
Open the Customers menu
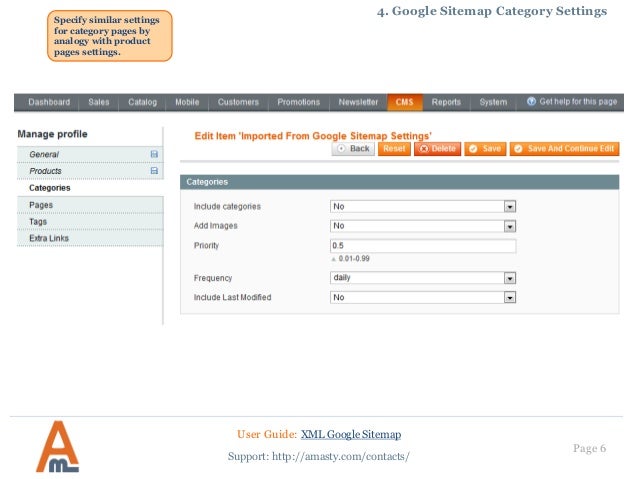pos(238,102)
